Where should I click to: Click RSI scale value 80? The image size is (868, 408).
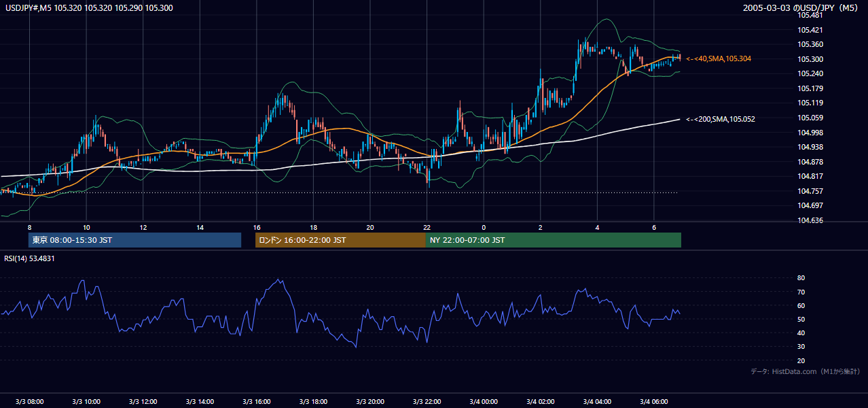801,278
